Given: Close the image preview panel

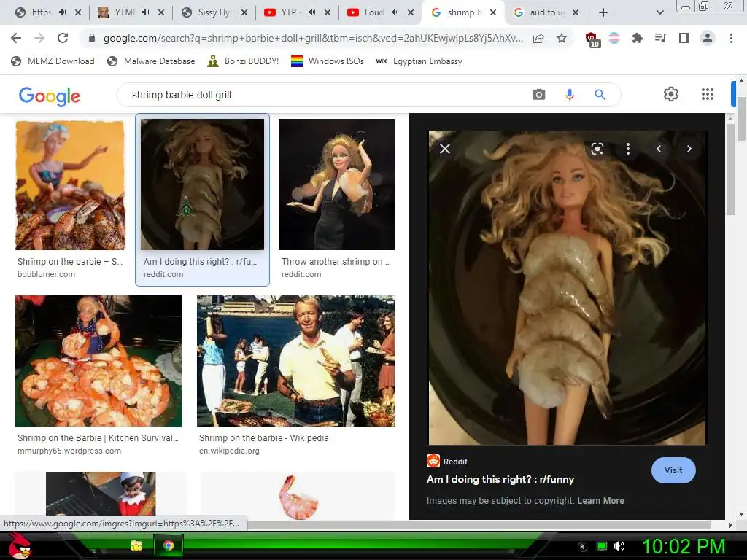Looking at the screenshot, I should [x=445, y=149].
